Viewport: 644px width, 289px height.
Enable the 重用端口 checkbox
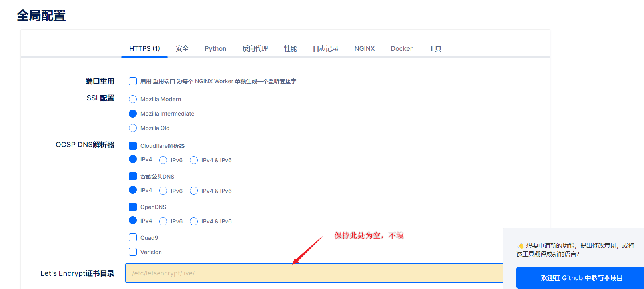tap(133, 81)
